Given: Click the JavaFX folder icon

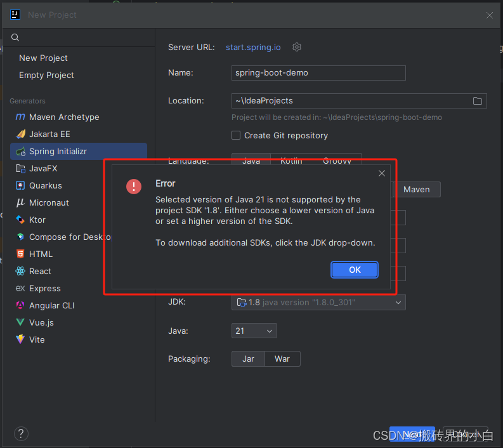Looking at the screenshot, I should (x=20, y=169).
